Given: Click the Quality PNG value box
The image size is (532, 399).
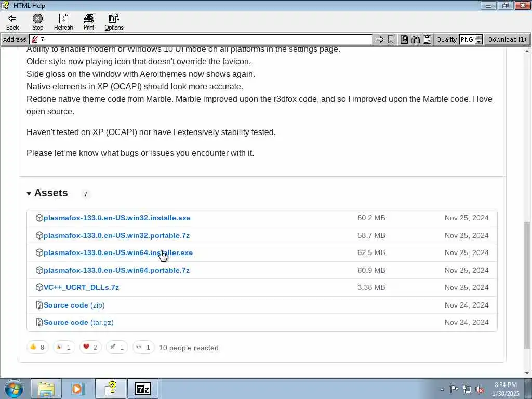Looking at the screenshot, I should coord(467,39).
